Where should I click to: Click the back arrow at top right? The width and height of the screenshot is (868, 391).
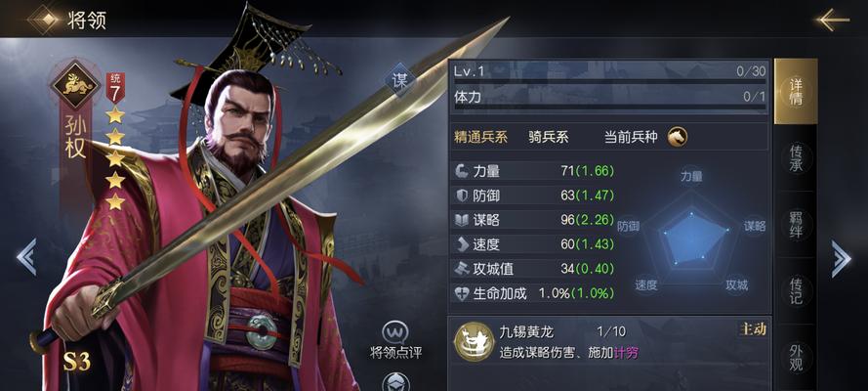click(832, 20)
